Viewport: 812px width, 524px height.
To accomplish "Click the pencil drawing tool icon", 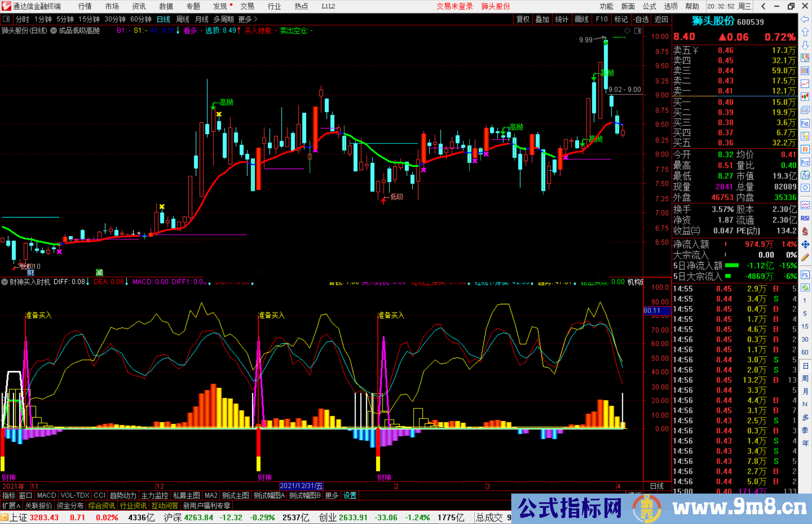I will [x=805, y=258].
